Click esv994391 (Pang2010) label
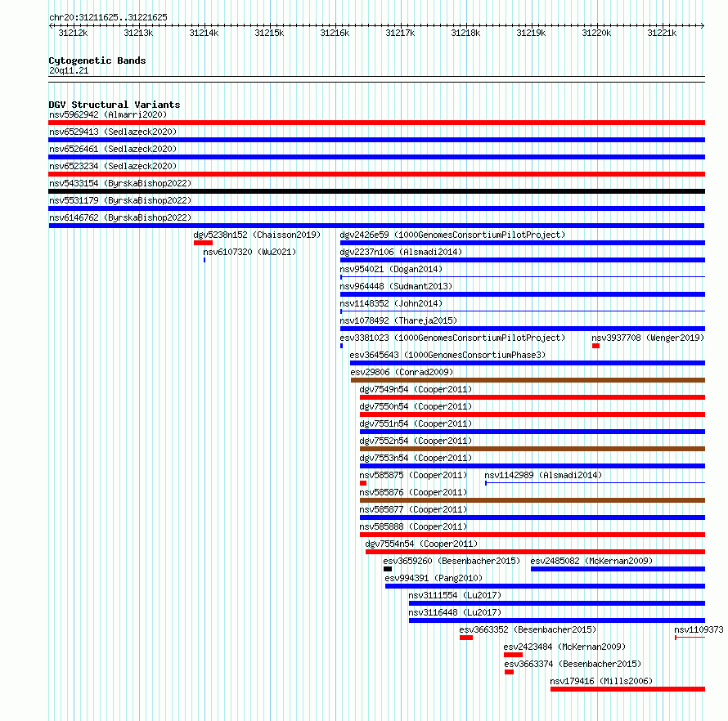728x721 pixels. 434,578
